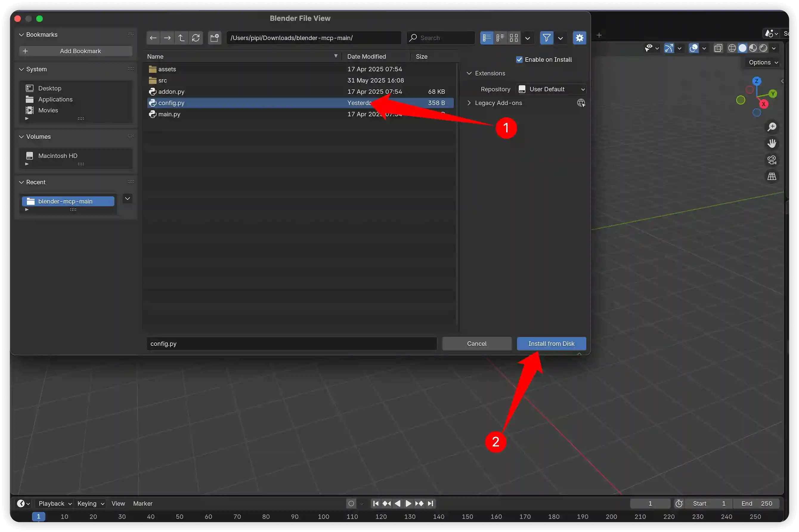The width and height of the screenshot is (799, 532).
Task: Open the src folder
Action: [x=300, y=81]
